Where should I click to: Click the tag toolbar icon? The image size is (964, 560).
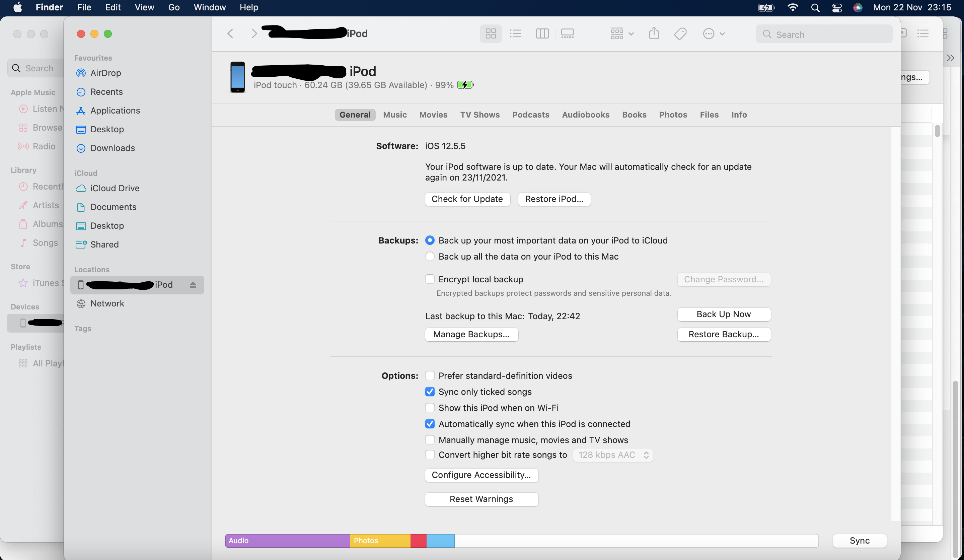(680, 34)
